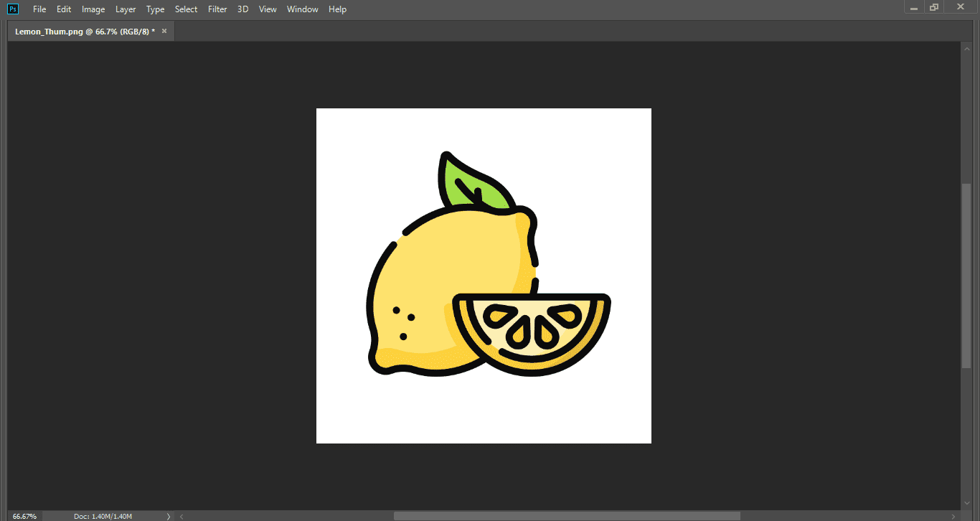Expand the status bar options chevron

[169, 516]
